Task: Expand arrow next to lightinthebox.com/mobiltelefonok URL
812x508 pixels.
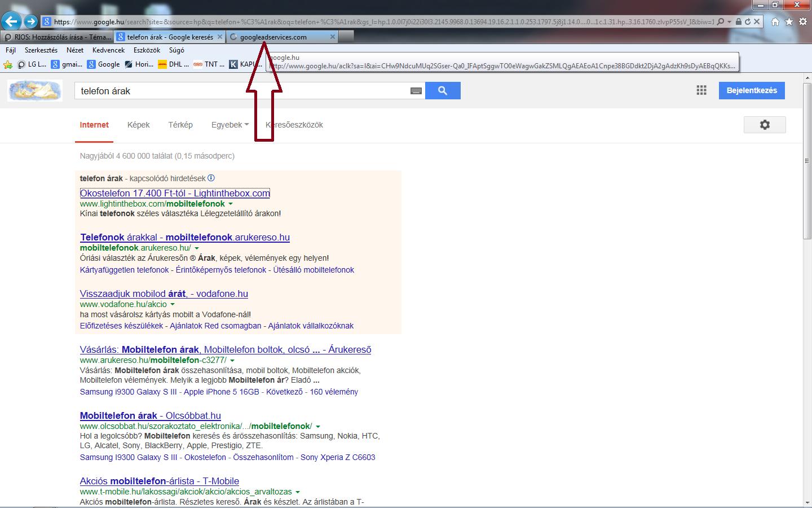Action: pos(230,204)
